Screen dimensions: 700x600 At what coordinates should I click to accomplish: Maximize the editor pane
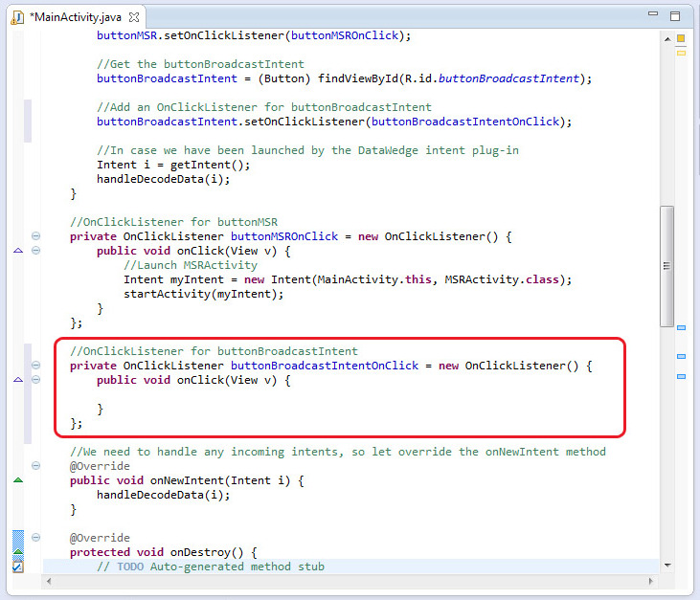(x=675, y=16)
